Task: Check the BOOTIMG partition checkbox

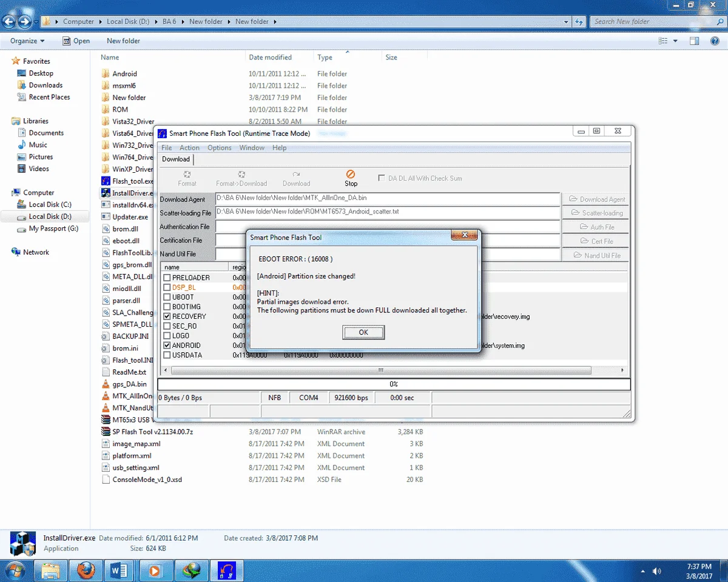Action: click(x=167, y=307)
